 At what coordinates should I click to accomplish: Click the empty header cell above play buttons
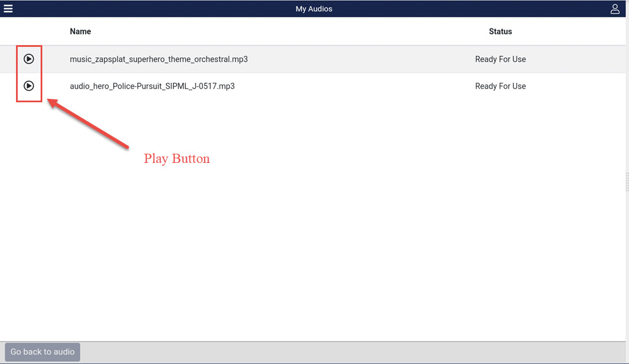click(x=29, y=31)
